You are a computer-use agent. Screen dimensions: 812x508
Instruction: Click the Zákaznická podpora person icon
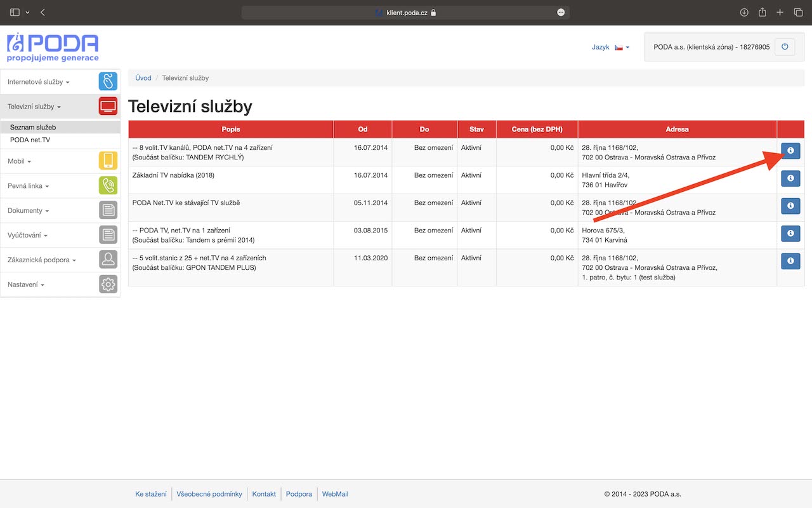tap(108, 260)
